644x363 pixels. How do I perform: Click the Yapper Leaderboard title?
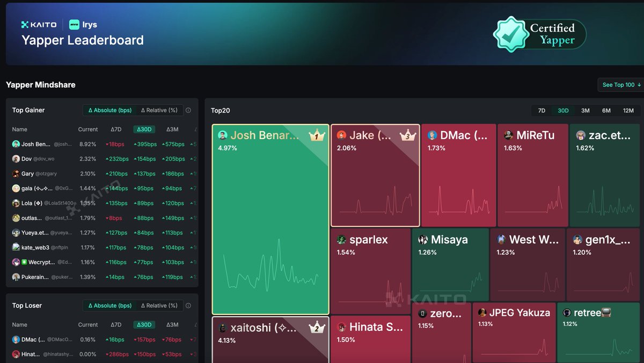[83, 40]
